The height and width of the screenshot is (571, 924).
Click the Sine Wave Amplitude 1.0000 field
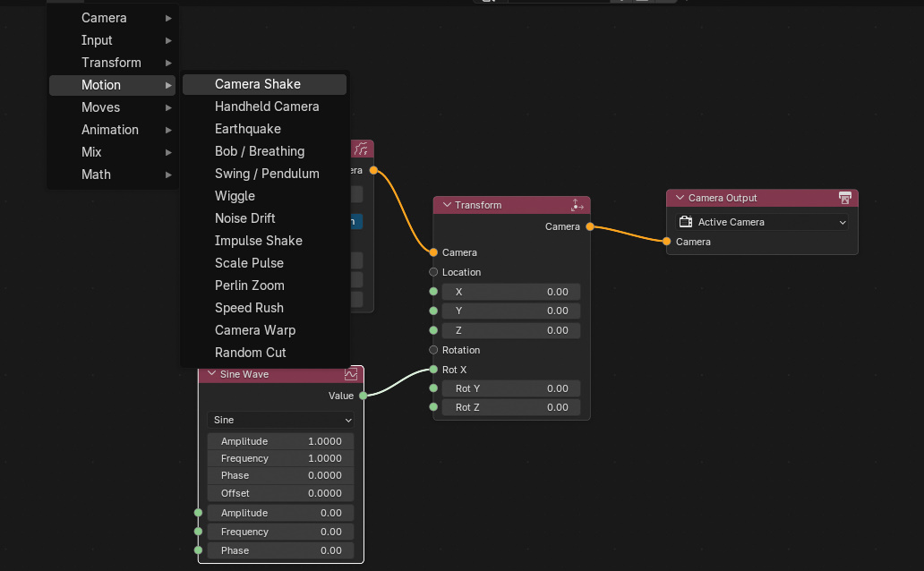[281, 441]
